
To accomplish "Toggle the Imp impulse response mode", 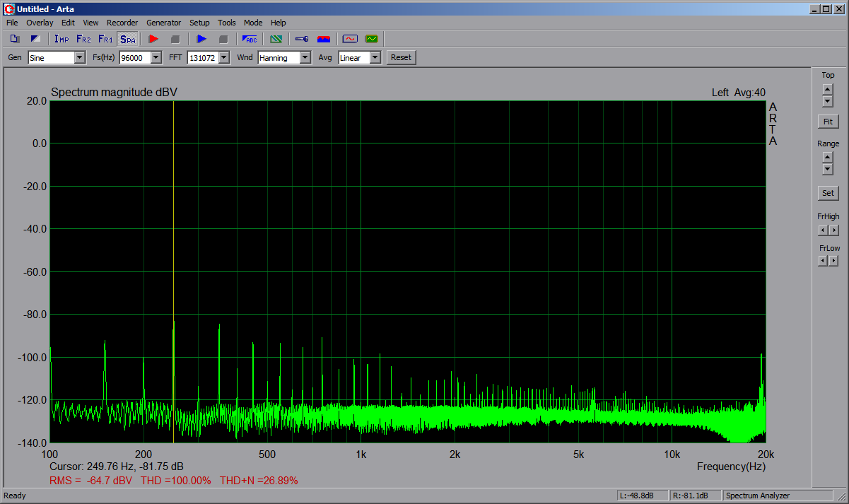I will click(62, 39).
